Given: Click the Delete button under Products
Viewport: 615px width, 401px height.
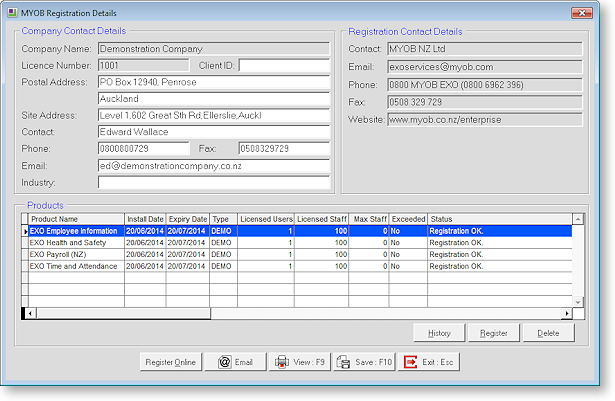Looking at the screenshot, I should pos(548,333).
